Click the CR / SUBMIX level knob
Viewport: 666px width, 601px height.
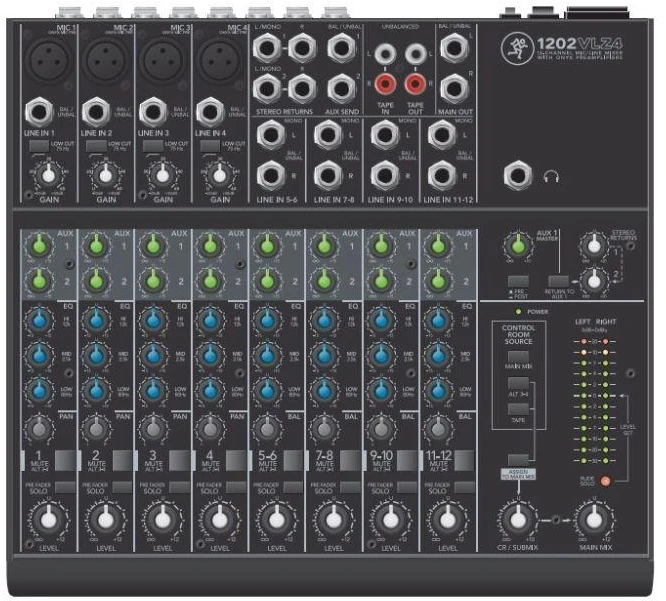click(x=517, y=519)
